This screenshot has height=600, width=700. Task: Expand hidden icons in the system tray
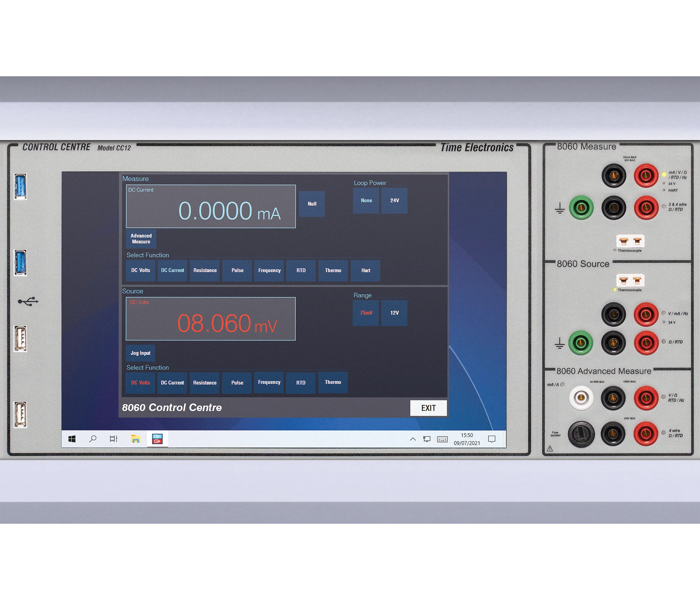[413, 439]
